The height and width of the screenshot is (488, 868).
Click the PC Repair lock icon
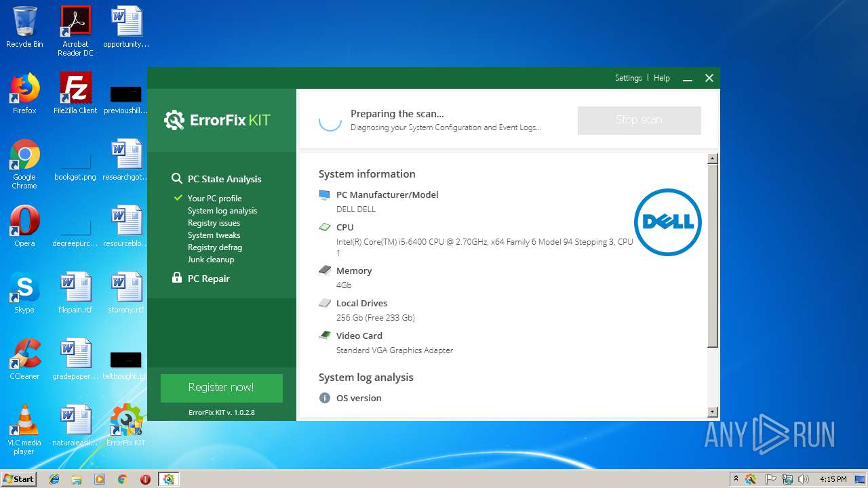pyautogui.click(x=177, y=278)
